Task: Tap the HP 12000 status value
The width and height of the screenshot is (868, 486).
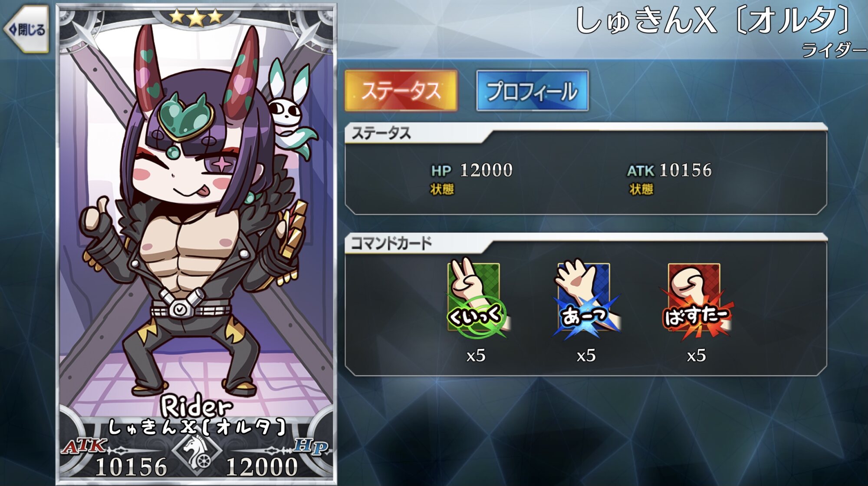Action: pyautogui.click(x=472, y=170)
